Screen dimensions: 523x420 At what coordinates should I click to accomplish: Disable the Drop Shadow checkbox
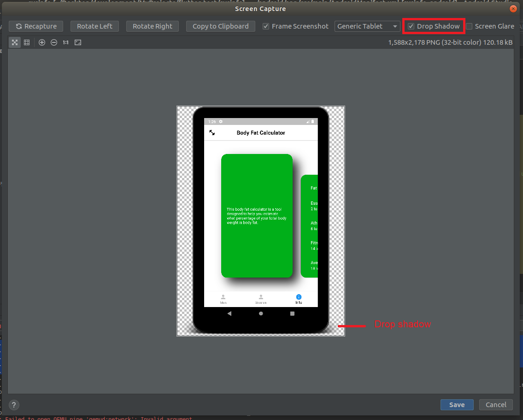[x=411, y=26]
